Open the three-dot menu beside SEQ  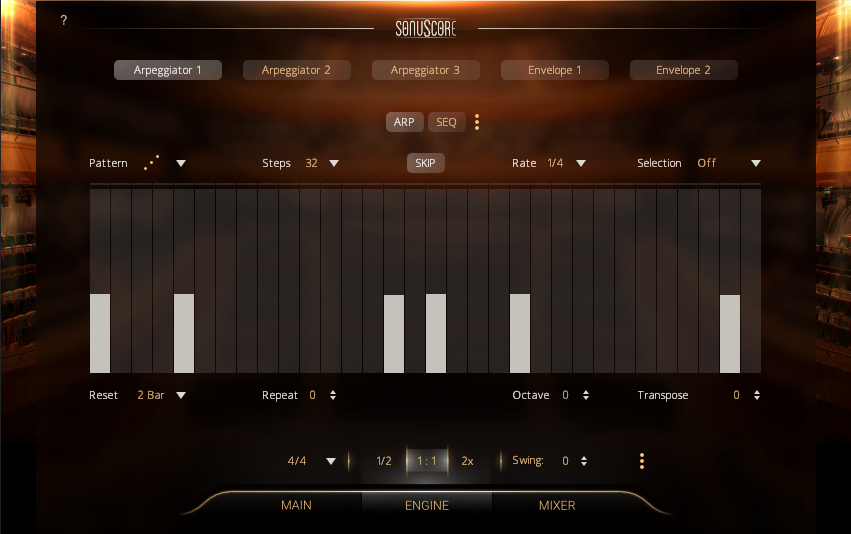477,122
